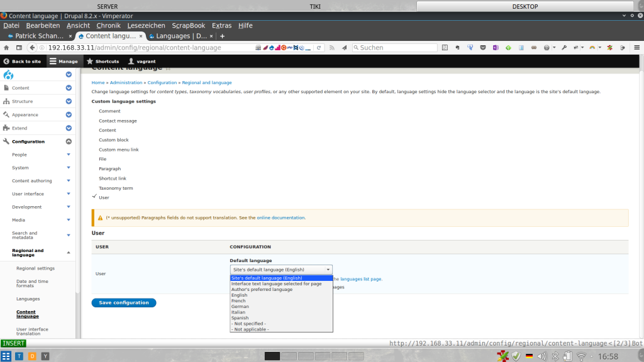Click the vagrant user icon
Viewport: 644px width, 362px height.
131,62
